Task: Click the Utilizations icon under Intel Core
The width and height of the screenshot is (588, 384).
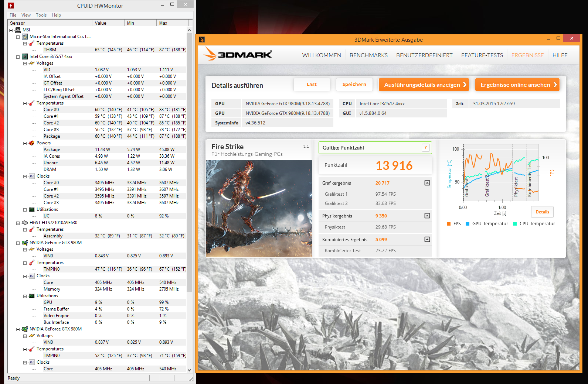Action: (32, 209)
